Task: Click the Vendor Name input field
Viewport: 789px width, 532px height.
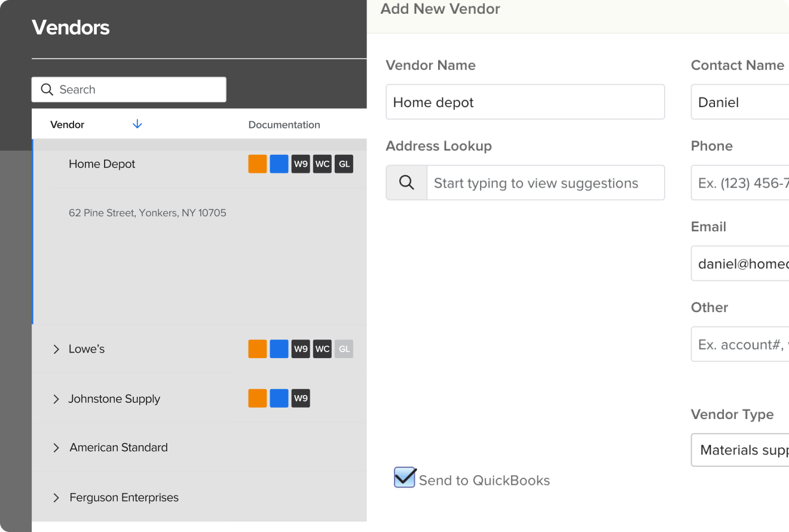Action: pos(525,102)
